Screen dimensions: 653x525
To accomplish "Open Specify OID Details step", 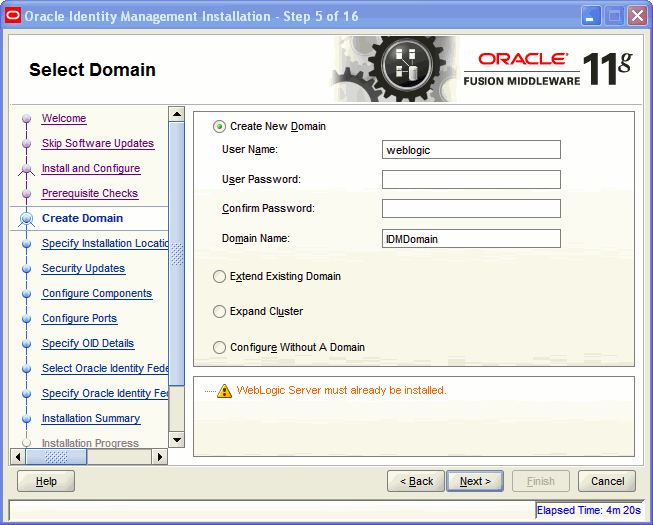I will [88, 343].
